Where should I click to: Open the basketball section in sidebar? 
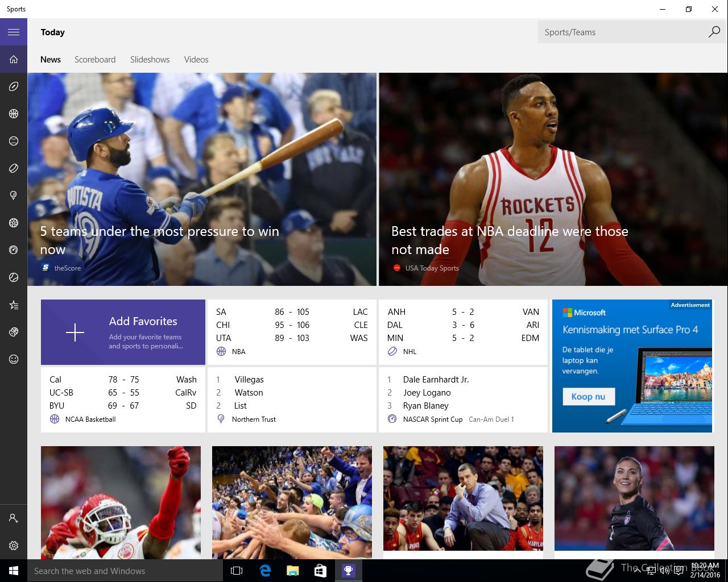pos(14,114)
